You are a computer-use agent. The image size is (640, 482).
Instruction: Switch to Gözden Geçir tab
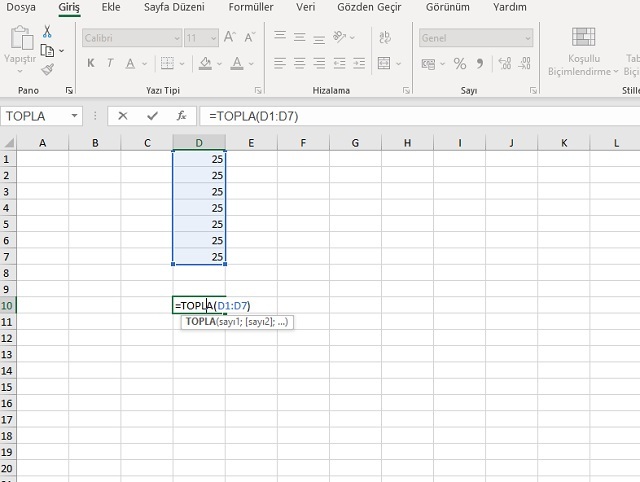[x=369, y=7]
